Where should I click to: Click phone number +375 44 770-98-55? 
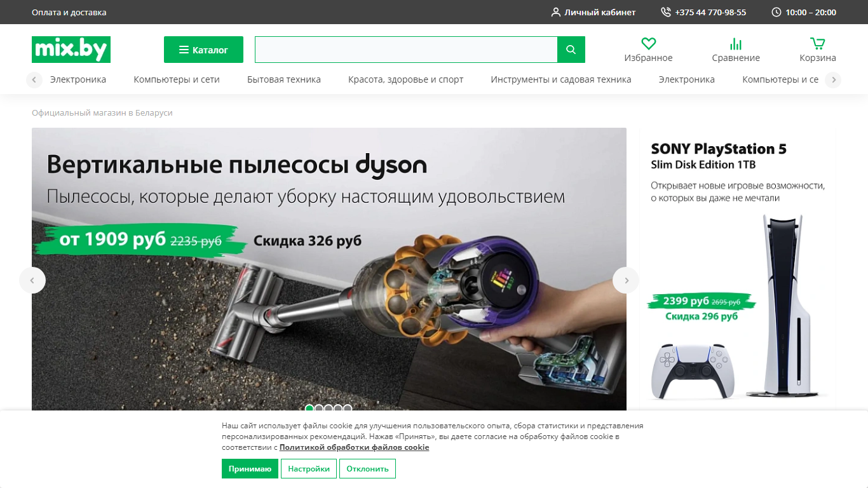(703, 12)
